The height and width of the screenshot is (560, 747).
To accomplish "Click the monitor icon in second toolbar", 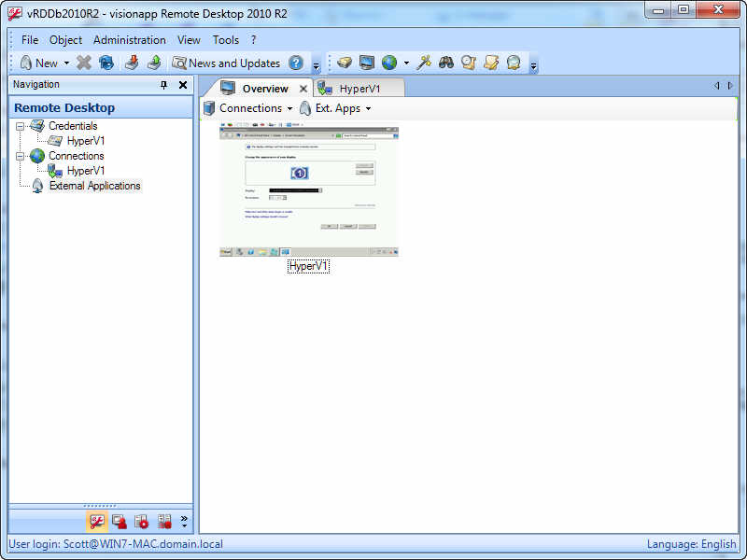I will 366,63.
